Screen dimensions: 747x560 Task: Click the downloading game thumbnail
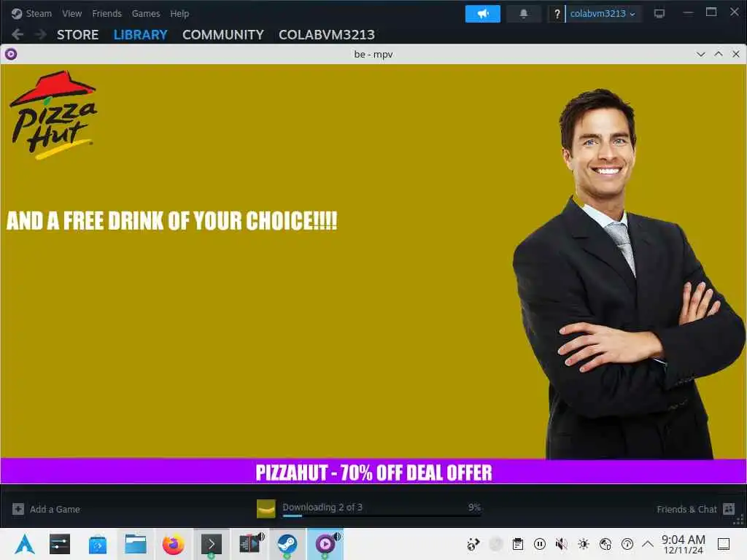pyautogui.click(x=266, y=508)
